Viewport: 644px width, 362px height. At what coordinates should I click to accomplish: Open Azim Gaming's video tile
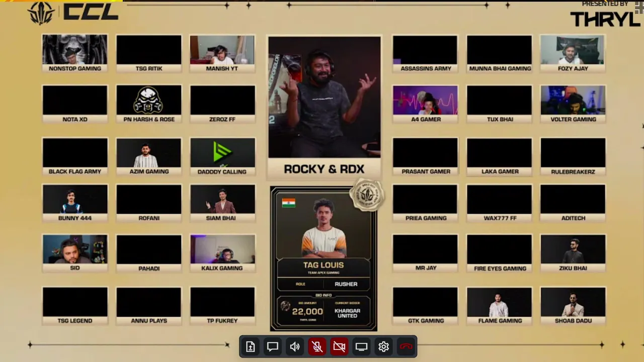click(x=149, y=156)
